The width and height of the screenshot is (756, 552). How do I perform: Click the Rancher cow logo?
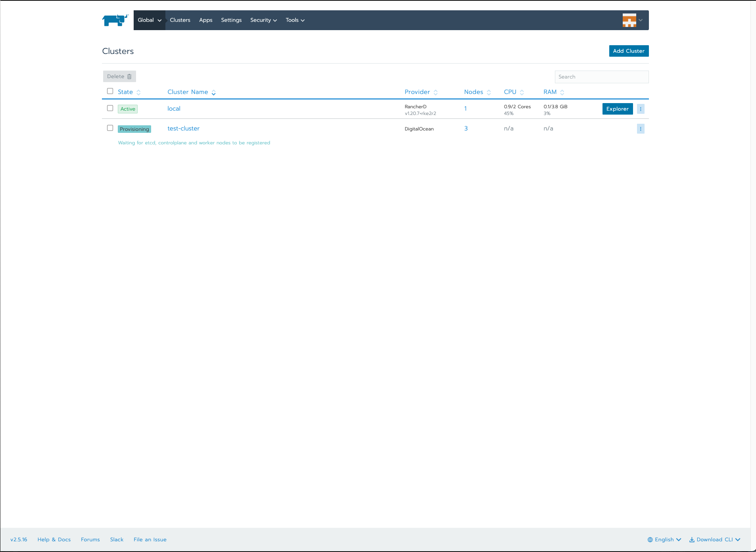(x=115, y=20)
